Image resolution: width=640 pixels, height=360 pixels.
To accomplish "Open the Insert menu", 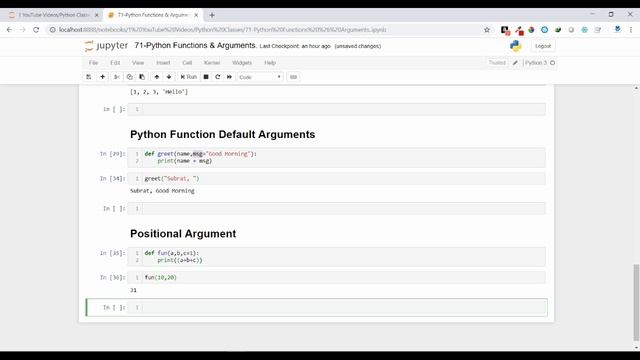I will 163,63.
